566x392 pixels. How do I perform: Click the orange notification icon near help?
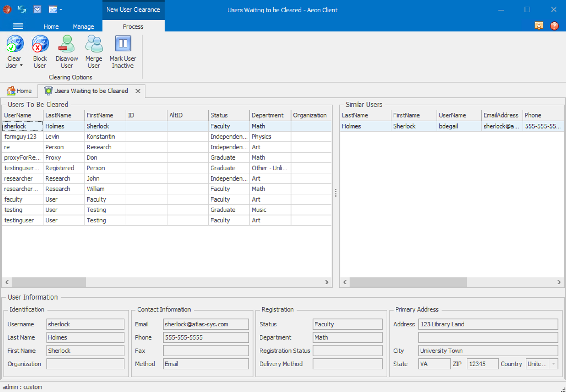tap(538, 26)
